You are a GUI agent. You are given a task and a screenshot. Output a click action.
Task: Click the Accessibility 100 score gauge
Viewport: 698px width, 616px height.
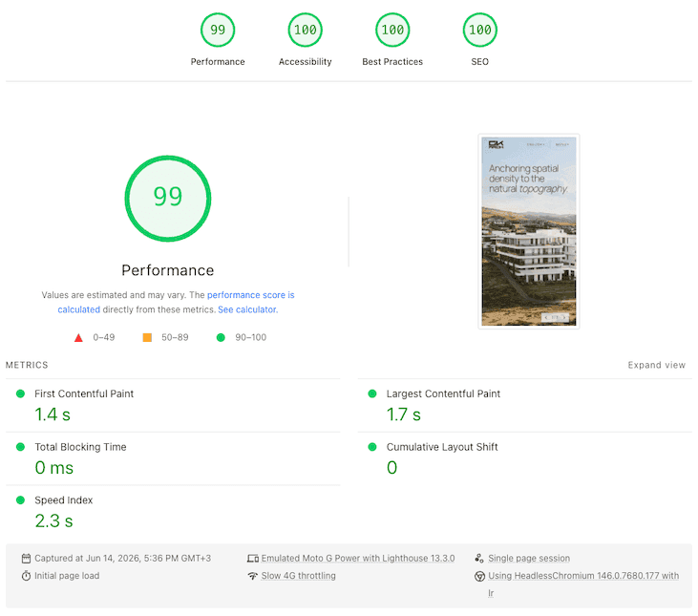pyautogui.click(x=305, y=30)
